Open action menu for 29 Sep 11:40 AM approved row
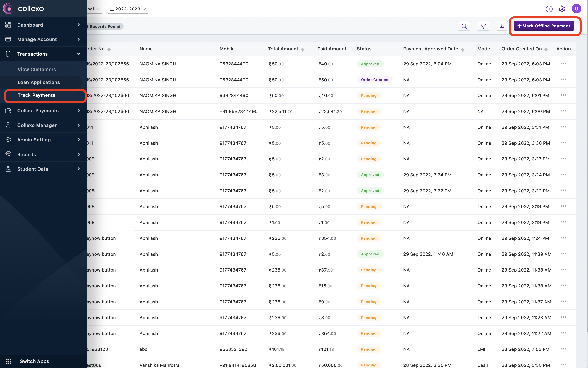 coord(563,254)
